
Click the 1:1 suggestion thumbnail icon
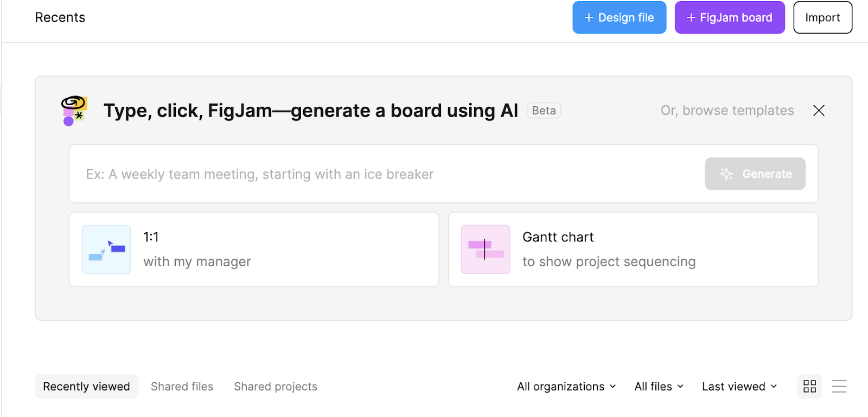pyautogui.click(x=106, y=249)
